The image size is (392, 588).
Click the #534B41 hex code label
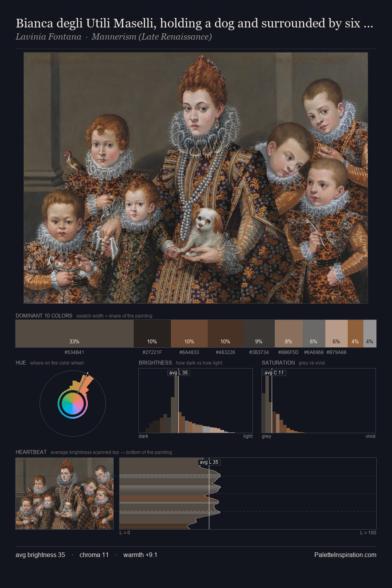coord(74,352)
